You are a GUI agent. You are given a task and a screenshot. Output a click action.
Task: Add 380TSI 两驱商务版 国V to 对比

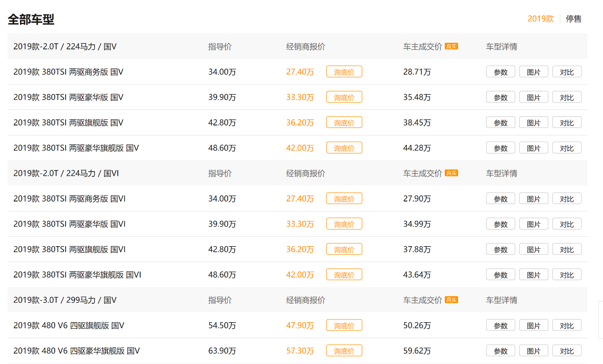567,72
